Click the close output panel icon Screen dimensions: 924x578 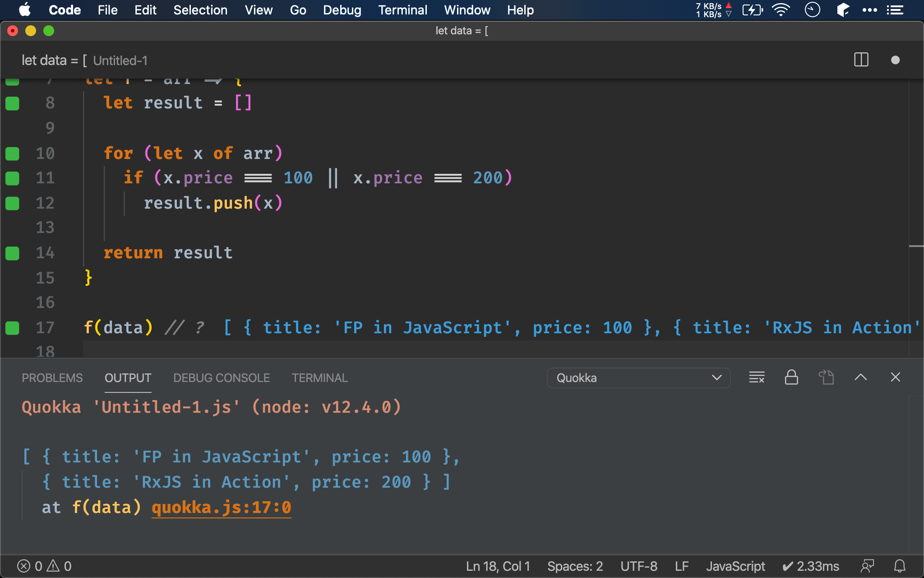[x=897, y=378]
